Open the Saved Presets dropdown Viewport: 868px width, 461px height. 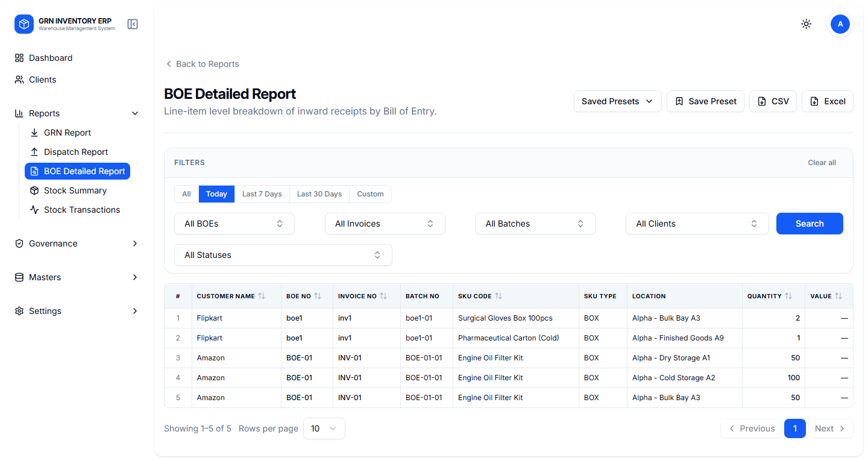tap(617, 101)
